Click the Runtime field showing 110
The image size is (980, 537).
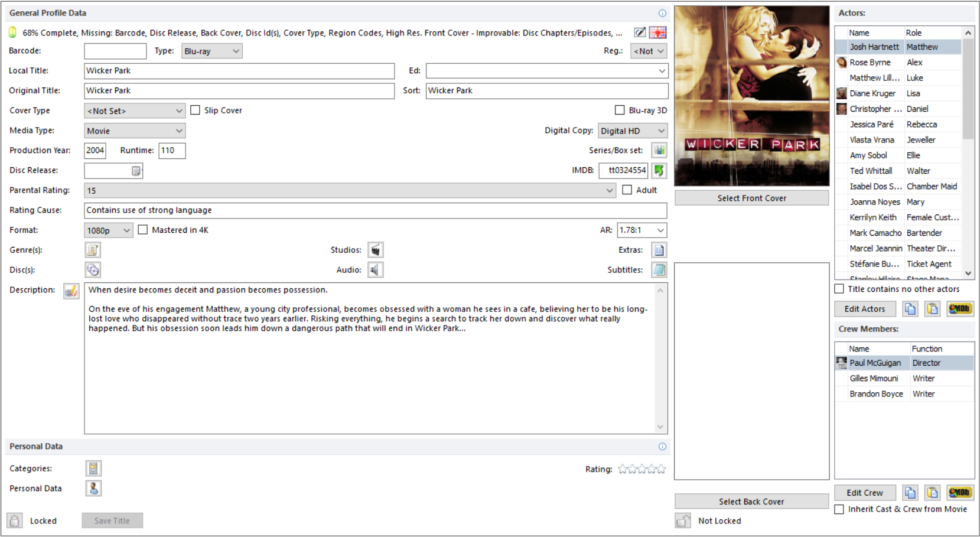pyautogui.click(x=172, y=151)
